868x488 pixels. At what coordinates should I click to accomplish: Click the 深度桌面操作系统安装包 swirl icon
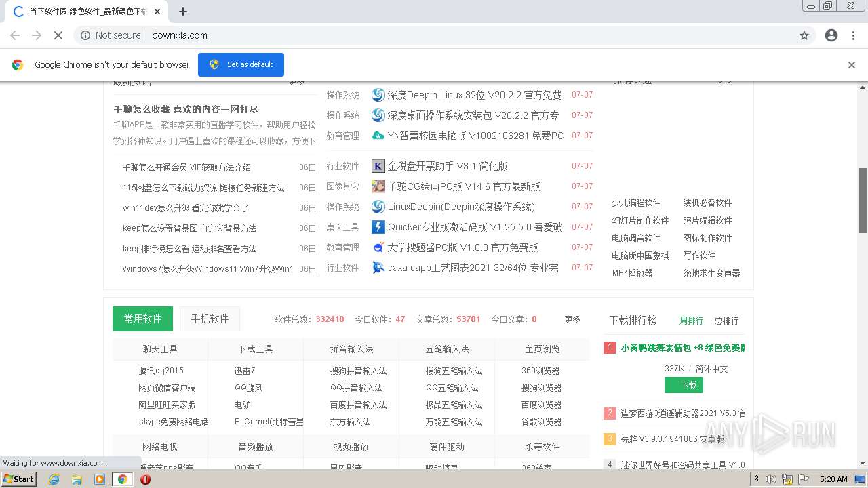pyautogui.click(x=378, y=115)
